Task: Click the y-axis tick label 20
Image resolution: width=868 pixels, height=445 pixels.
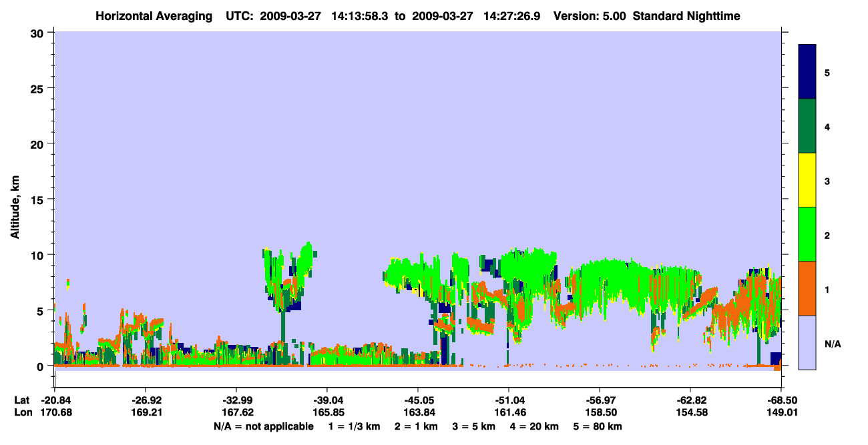Action: click(39, 143)
